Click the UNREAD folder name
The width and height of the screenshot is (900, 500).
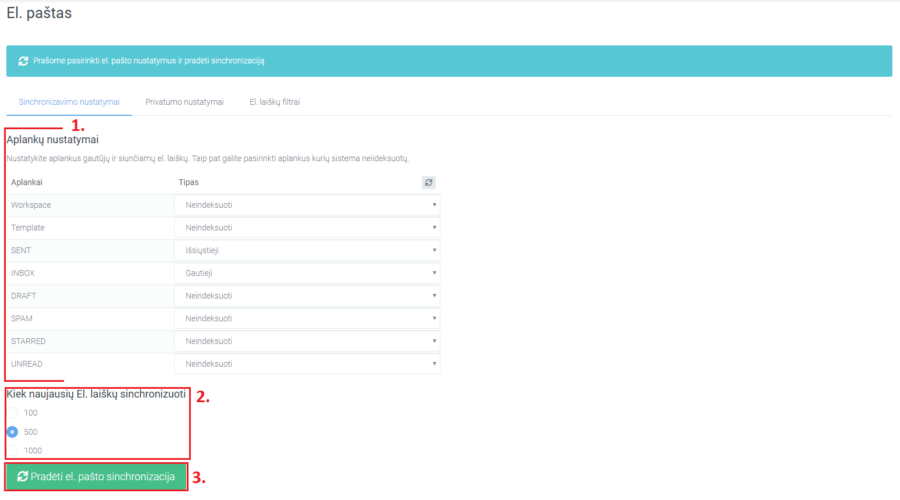tap(26, 364)
